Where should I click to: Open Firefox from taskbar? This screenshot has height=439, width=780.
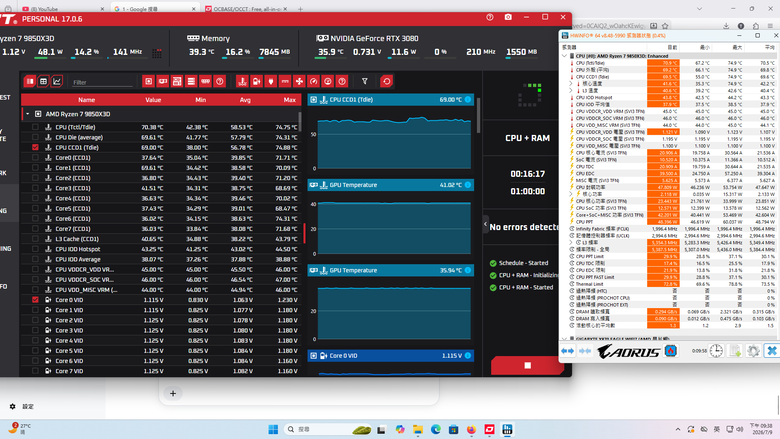(471, 429)
